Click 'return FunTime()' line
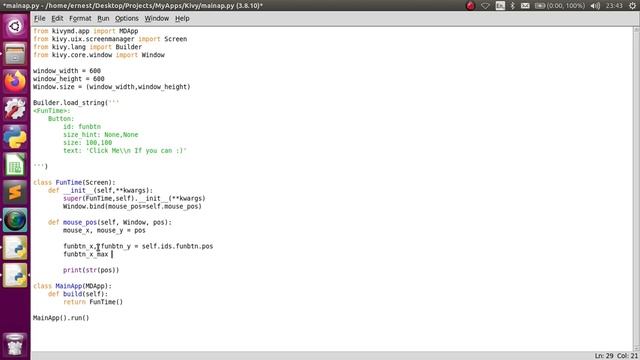The width and height of the screenshot is (640, 360). pos(93,302)
